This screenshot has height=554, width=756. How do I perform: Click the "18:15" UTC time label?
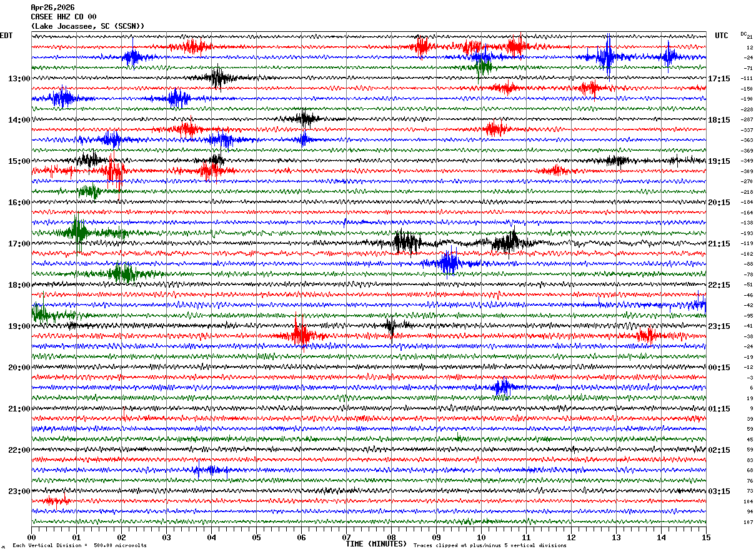click(719, 120)
